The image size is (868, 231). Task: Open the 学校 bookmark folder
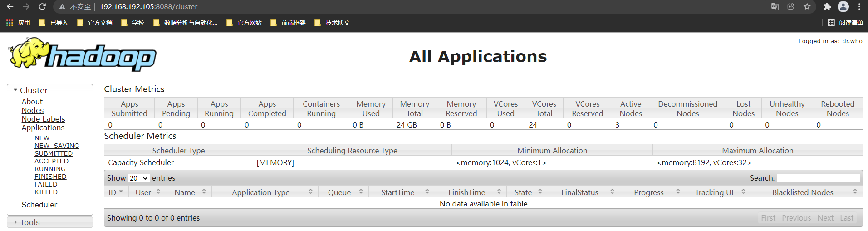132,23
